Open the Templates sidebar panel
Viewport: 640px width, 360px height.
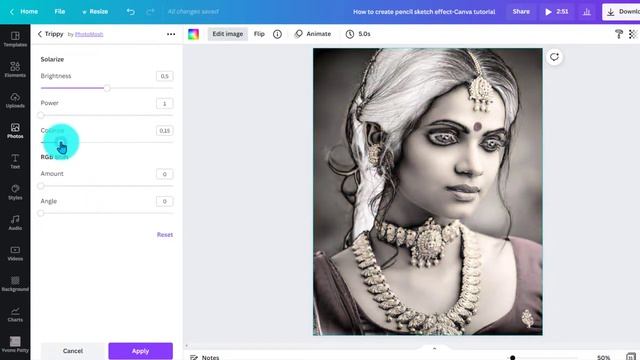15,39
